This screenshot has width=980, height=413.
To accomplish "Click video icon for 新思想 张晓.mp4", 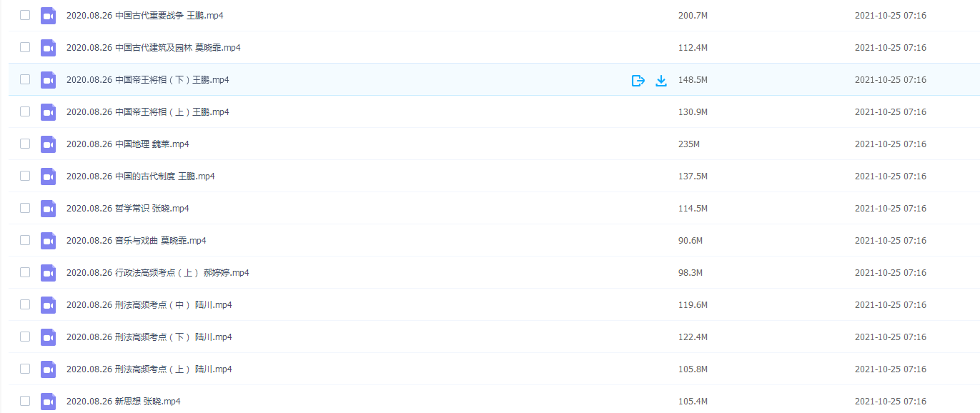I will tap(48, 402).
